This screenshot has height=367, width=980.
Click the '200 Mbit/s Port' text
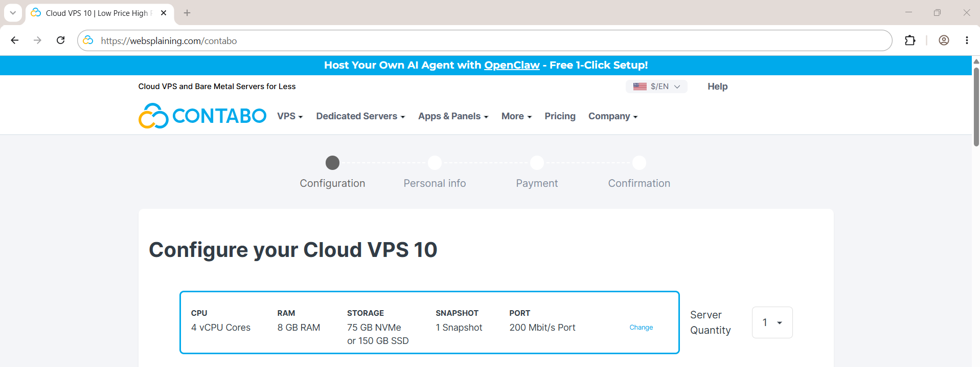[542, 328]
